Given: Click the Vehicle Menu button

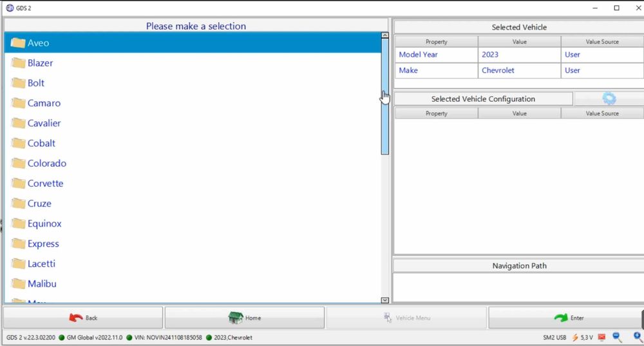Looking at the screenshot, I should coord(406,318).
